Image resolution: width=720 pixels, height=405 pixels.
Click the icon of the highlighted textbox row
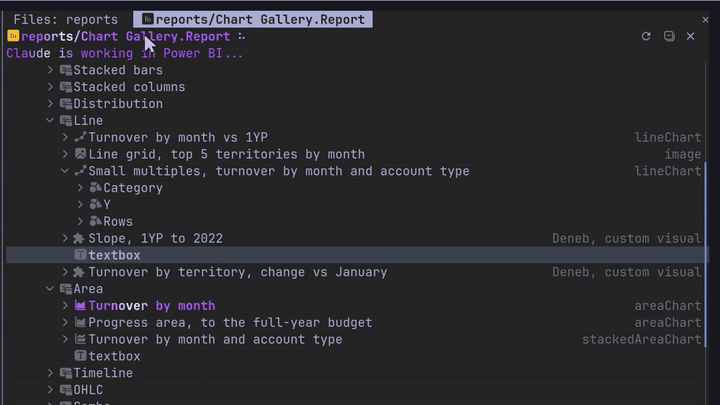[80, 255]
